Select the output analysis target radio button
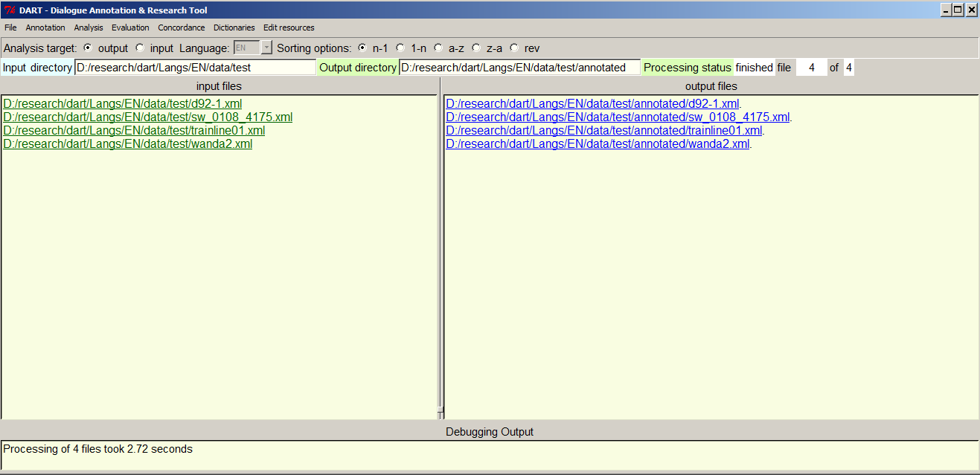Image resolution: width=980 pixels, height=475 pixels. tap(88, 48)
